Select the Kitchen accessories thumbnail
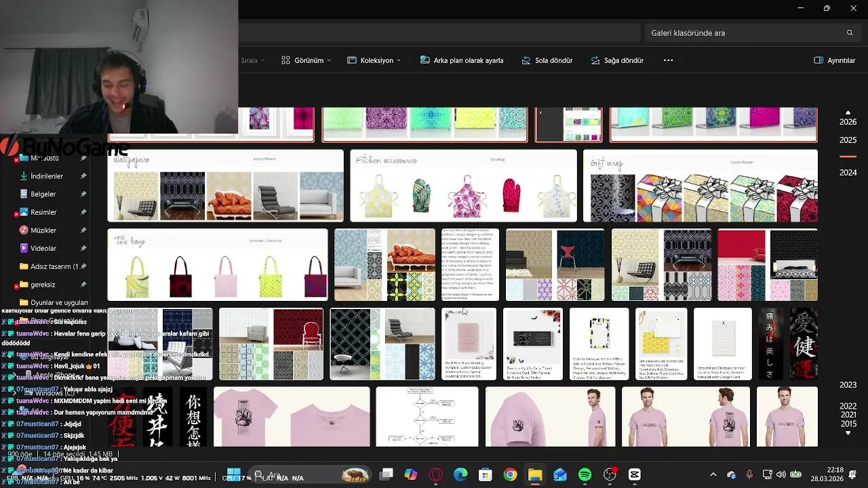This screenshot has height=488, width=868. tap(464, 186)
